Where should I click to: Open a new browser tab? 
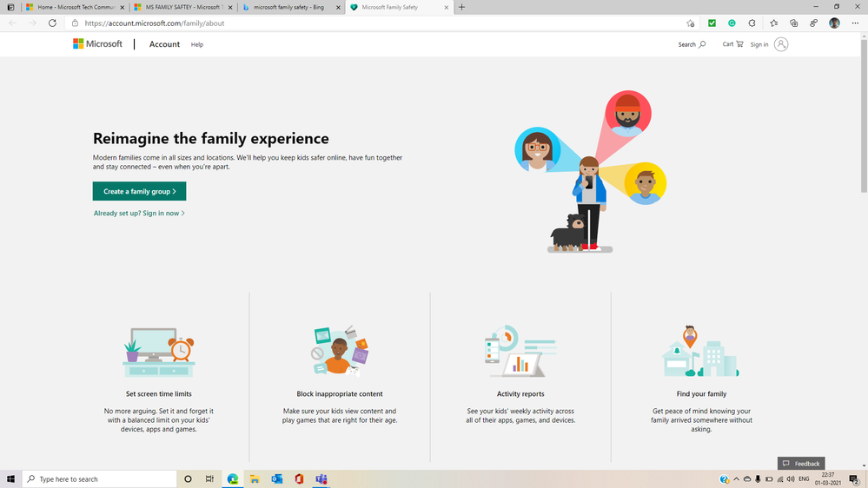[461, 7]
